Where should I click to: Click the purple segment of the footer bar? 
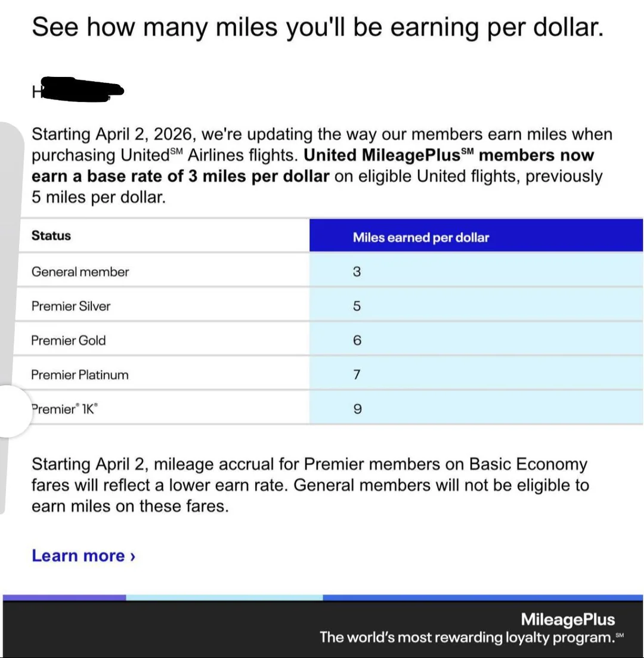pos(64,597)
